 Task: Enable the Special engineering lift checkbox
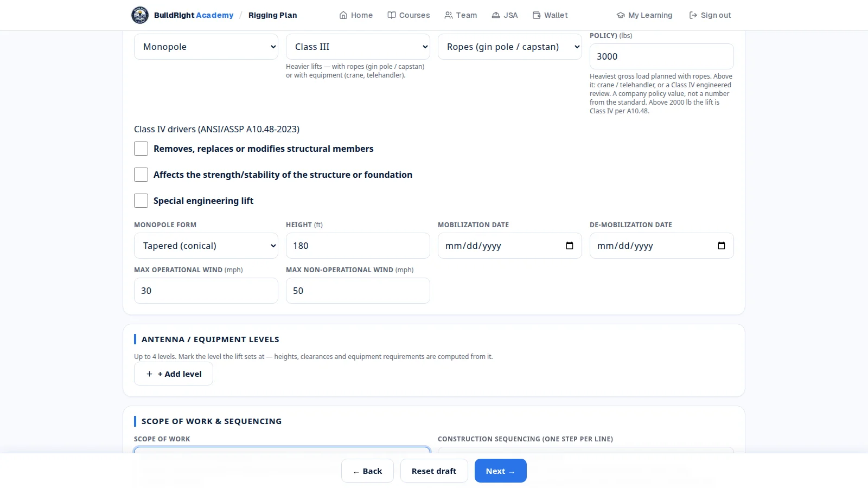click(141, 201)
